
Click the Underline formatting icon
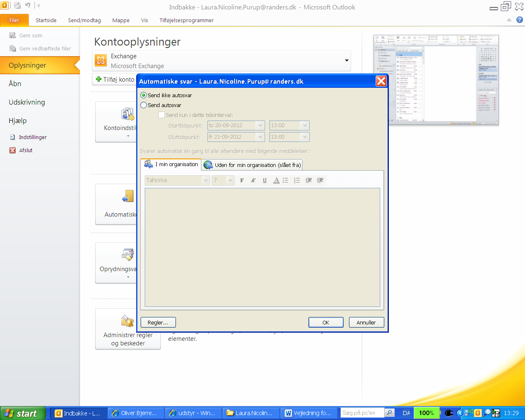point(265,180)
